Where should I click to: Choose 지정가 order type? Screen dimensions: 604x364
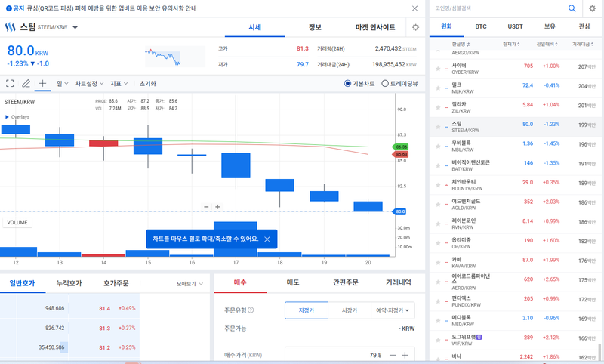tap(307, 310)
